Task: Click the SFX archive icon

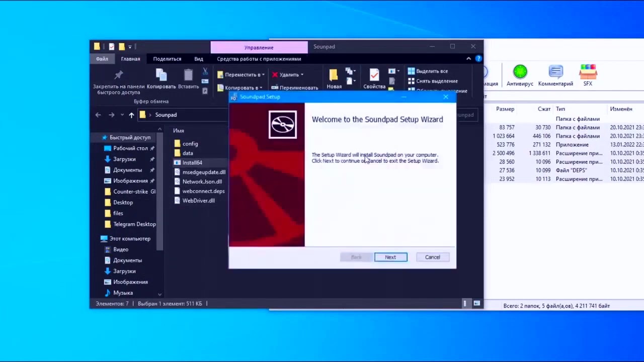Action: pyautogui.click(x=588, y=72)
